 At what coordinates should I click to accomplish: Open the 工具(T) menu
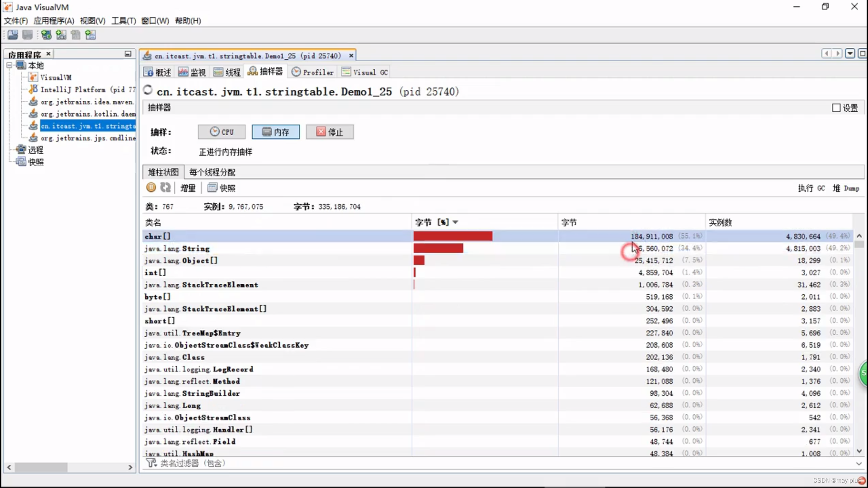[123, 21]
